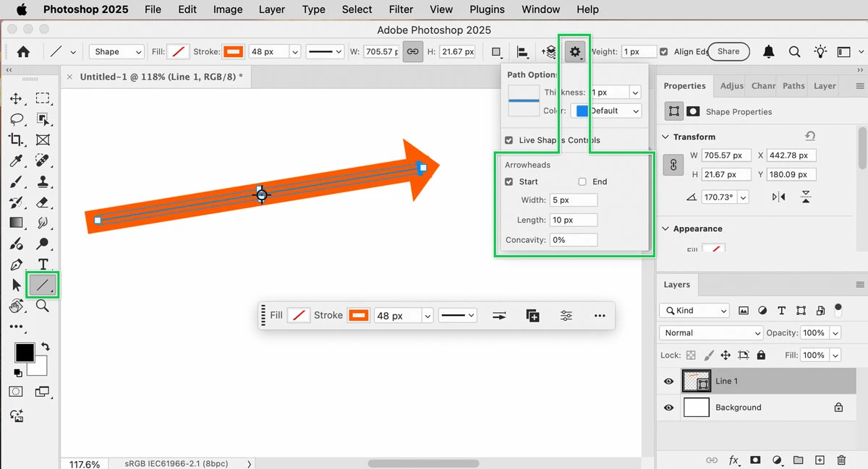Click the Home icon in options bar

coord(23,51)
